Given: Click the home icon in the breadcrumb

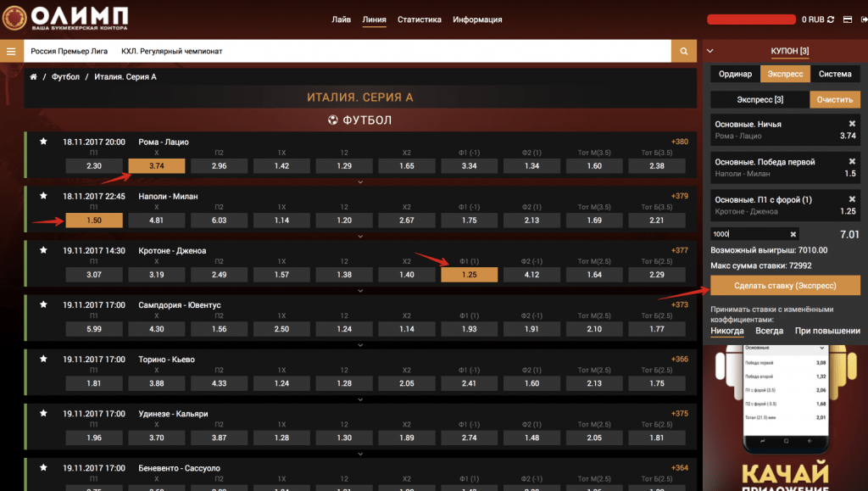Looking at the screenshot, I should [x=34, y=77].
